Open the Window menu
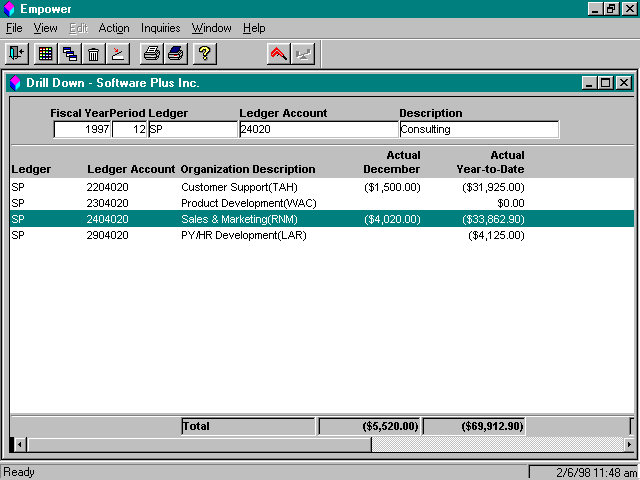Image resolution: width=640 pixels, height=480 pixels. 211,28
